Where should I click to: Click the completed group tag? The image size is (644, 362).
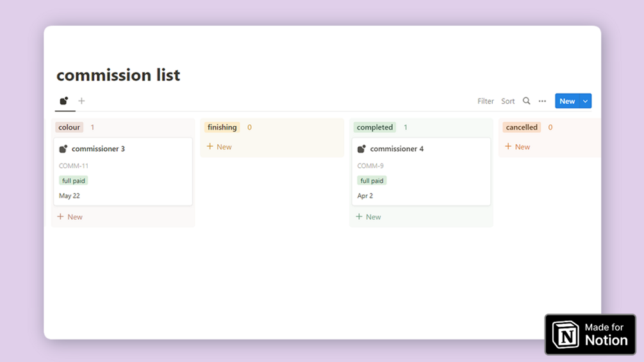coord(375,128)
